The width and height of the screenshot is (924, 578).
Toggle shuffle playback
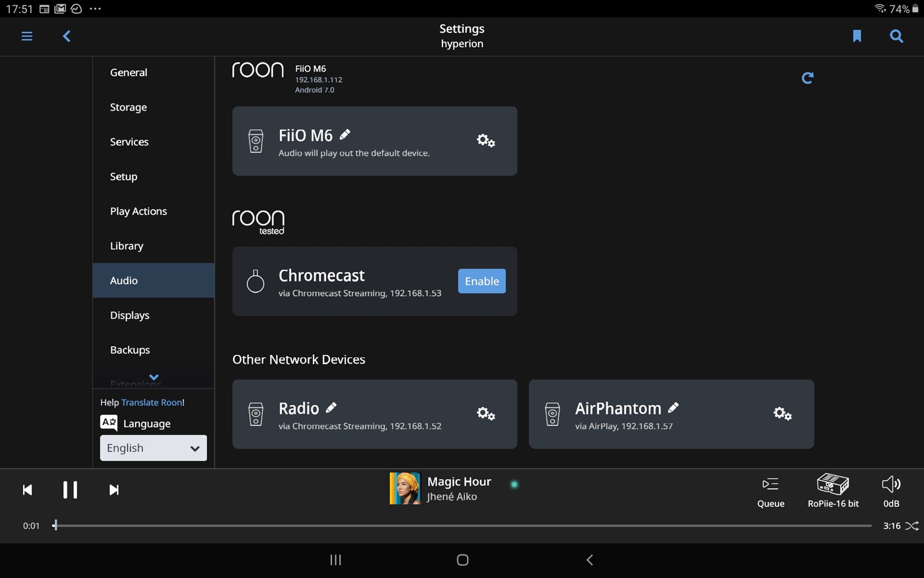point(912,526)
